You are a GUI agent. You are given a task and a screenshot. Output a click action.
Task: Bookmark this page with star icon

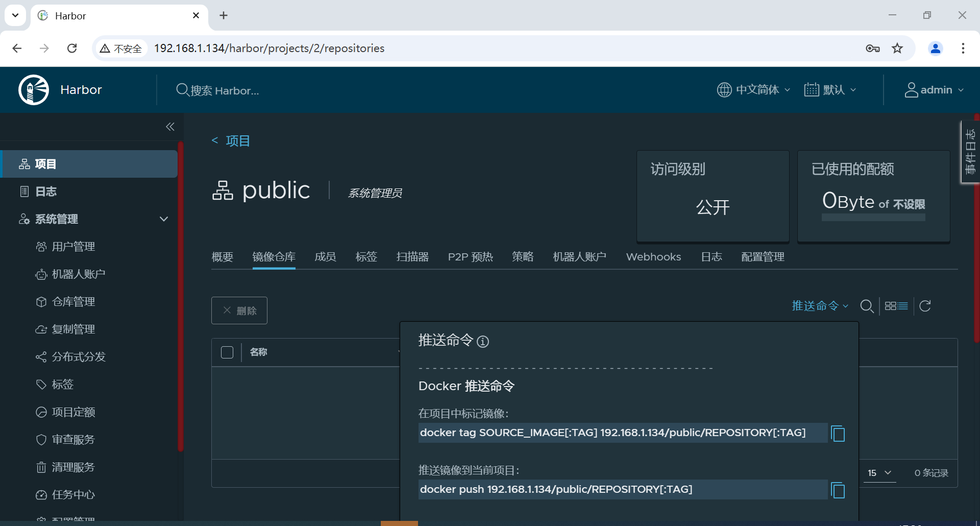tap(897, 49)
